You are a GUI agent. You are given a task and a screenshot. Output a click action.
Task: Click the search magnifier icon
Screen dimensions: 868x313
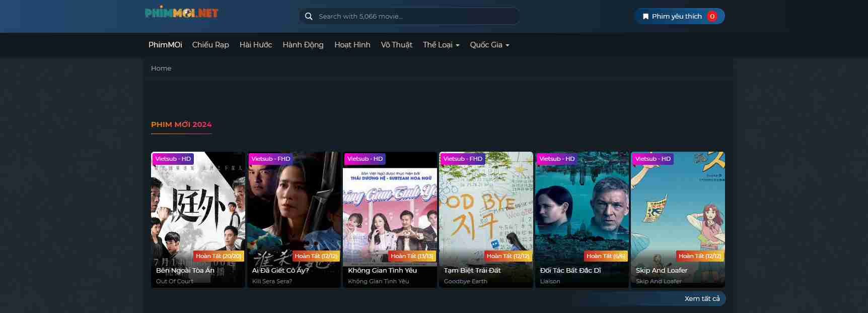(x=309, y=16)
